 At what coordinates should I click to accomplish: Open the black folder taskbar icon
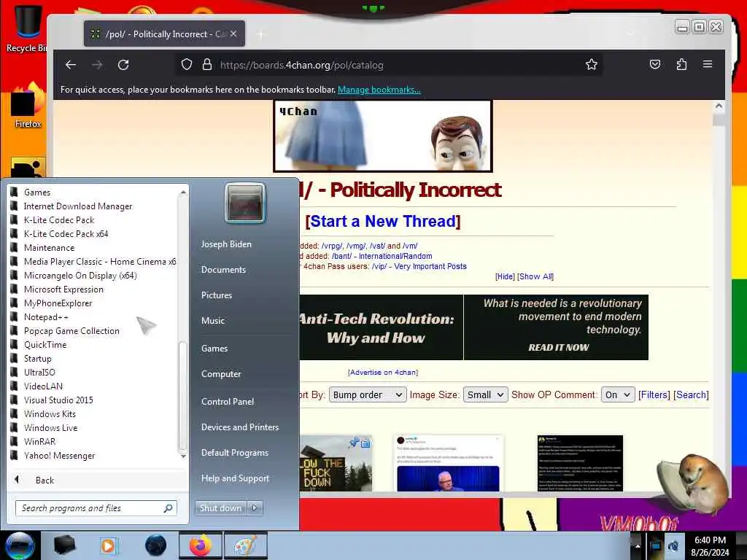(x=65, y=545)
